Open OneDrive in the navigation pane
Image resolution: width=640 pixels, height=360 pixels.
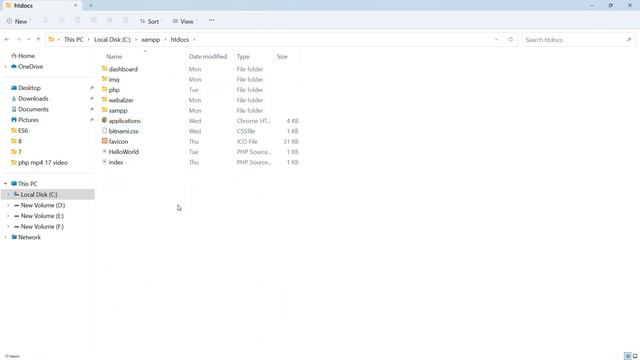tap(27, 67)
